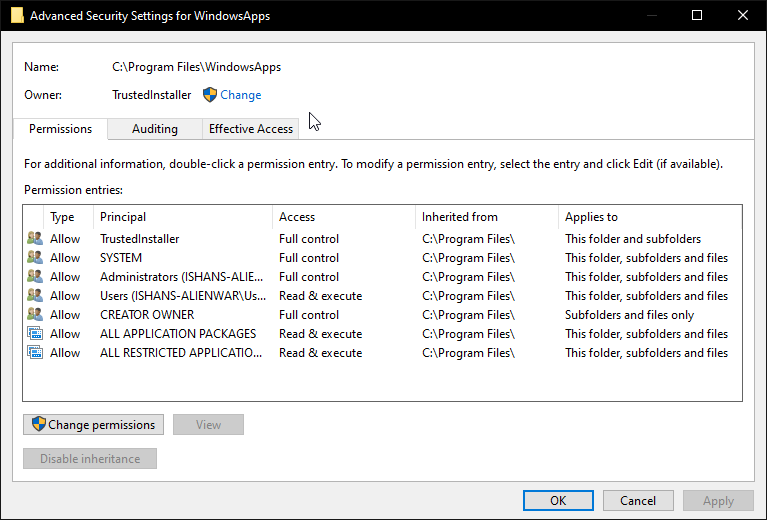This screenshot has width=767, height=520.
Task: Click 'Subfolders and files only' cell
Action: point(630,315)
